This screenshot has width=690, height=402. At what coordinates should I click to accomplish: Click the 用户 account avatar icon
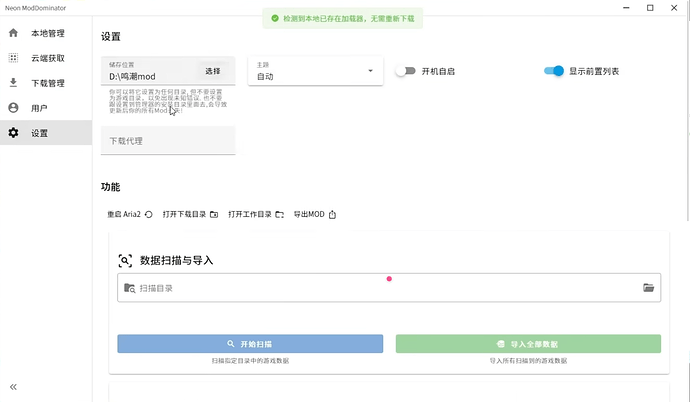coord(13,107)
